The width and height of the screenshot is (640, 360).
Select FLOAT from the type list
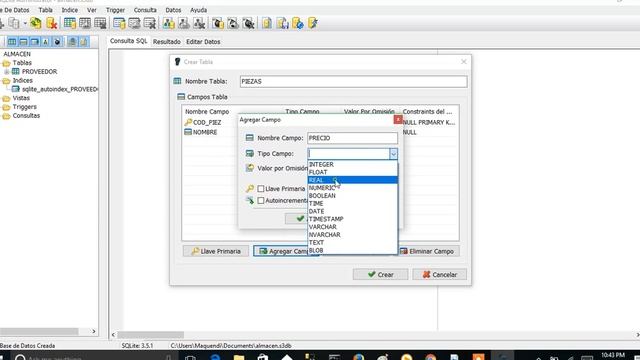(352, 172)
